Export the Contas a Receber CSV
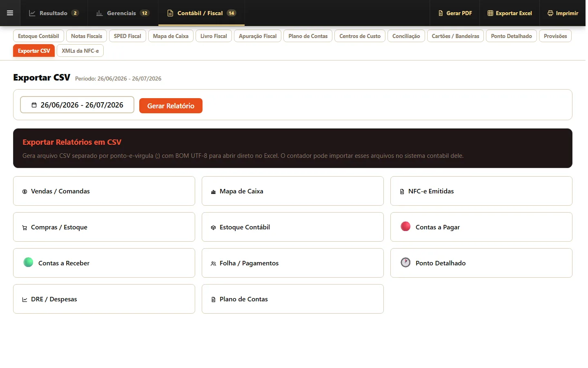Screen dimensions: 588x368 (x=104, y=263)
